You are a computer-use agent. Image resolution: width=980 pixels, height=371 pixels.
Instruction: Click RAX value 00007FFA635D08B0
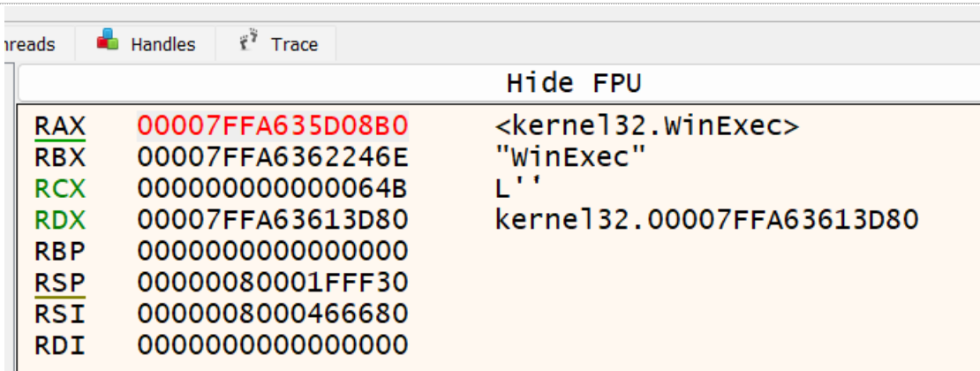click(x=273, y=127)
